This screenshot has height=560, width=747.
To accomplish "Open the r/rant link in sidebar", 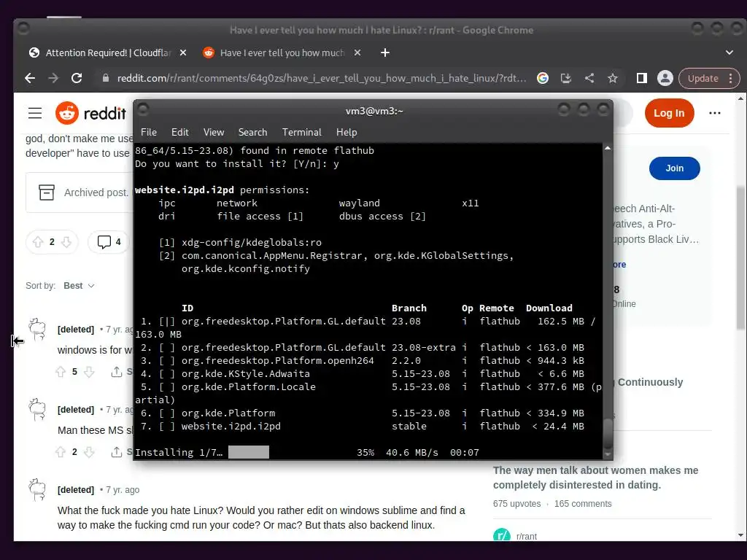I will tap(526, 536).
